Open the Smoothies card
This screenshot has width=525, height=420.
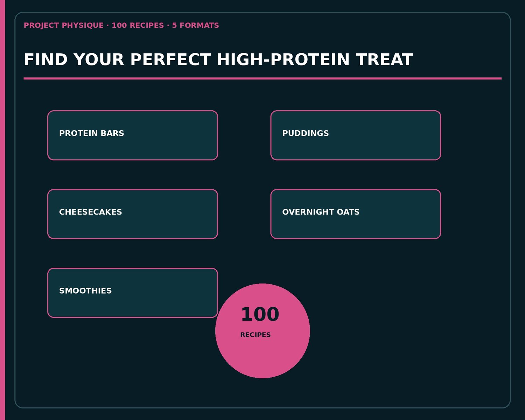click(133, 293)
